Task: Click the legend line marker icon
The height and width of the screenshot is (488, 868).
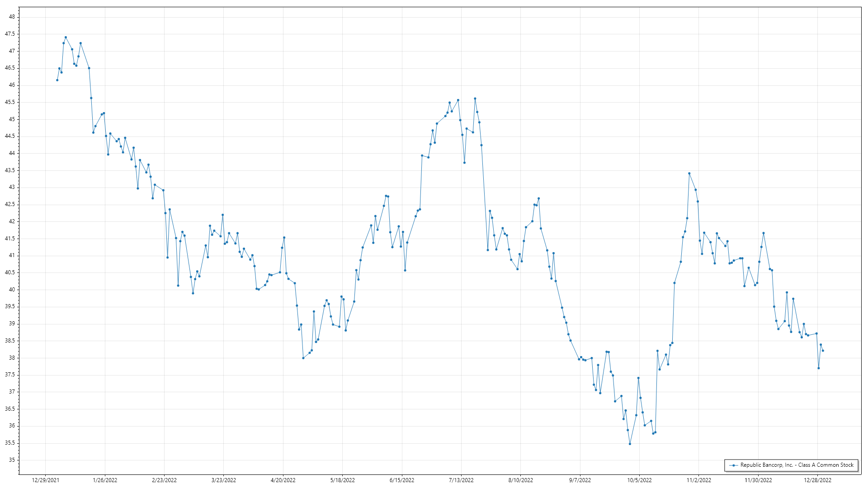Action: pos(733,465)
